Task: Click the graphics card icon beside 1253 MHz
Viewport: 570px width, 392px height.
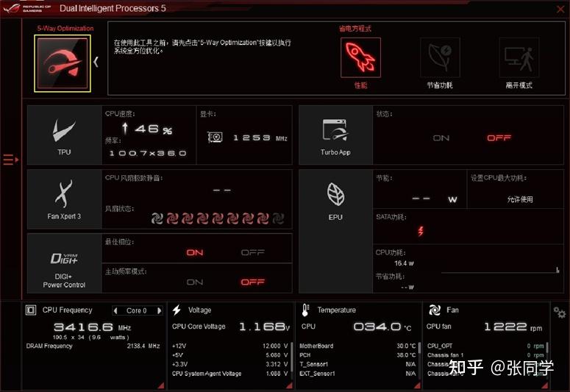Action: 215,137
